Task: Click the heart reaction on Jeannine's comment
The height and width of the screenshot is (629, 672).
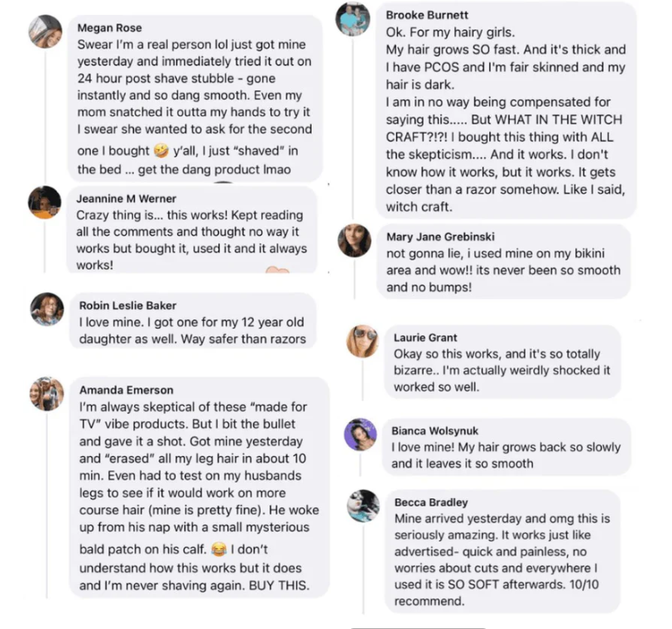Action: 277,270
